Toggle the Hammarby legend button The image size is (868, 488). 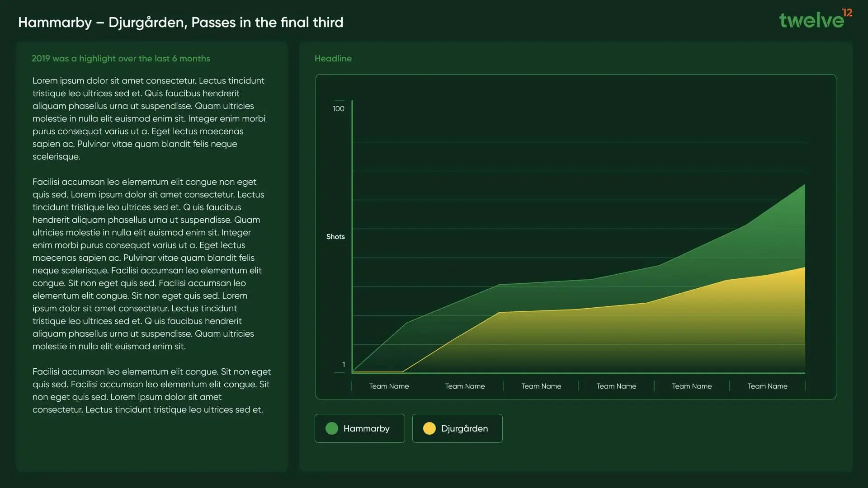click(360, 428)
